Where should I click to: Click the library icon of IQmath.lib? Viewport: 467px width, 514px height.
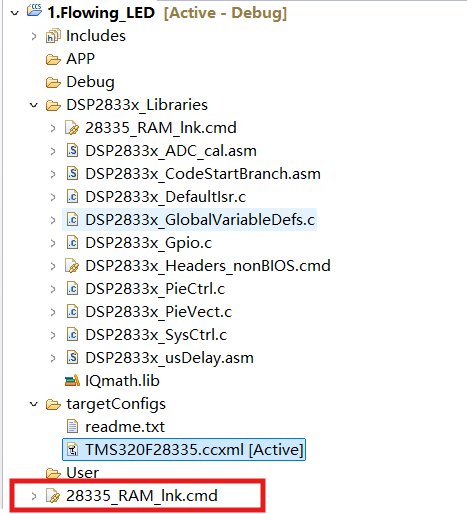coord(72,381)
